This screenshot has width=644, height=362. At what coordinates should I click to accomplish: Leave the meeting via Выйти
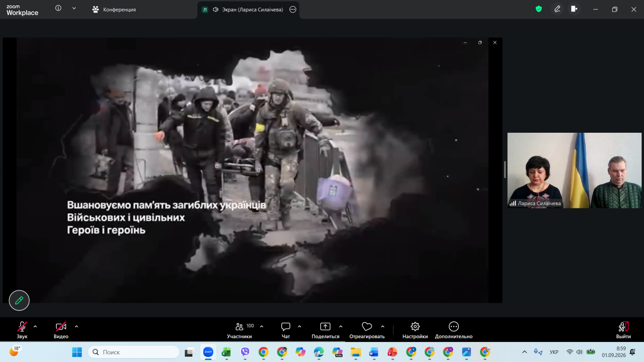click(623, 330)
